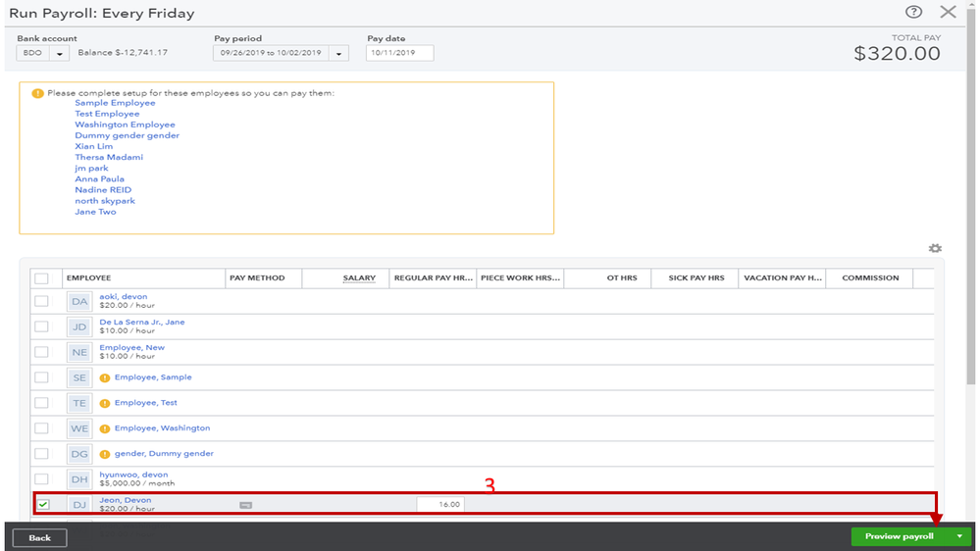The height and width of the screenshot is (551, 980).
Task: Open the help question mark icon
Action: pyautogui.click(x=913, y=12)
